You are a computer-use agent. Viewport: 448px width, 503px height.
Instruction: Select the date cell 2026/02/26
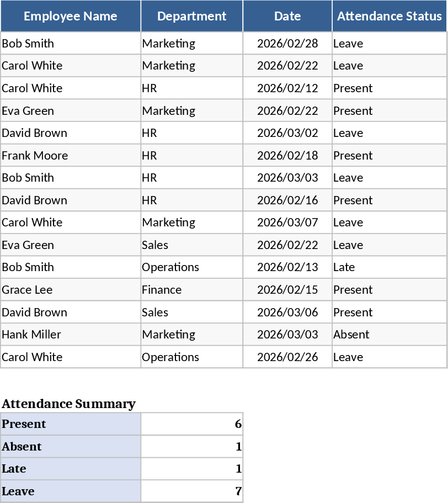(x=287, y=357)
